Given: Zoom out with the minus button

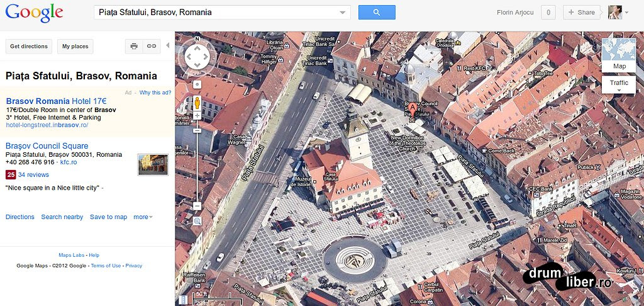Looking at the screenshot, I should click(x=197, y=206).
